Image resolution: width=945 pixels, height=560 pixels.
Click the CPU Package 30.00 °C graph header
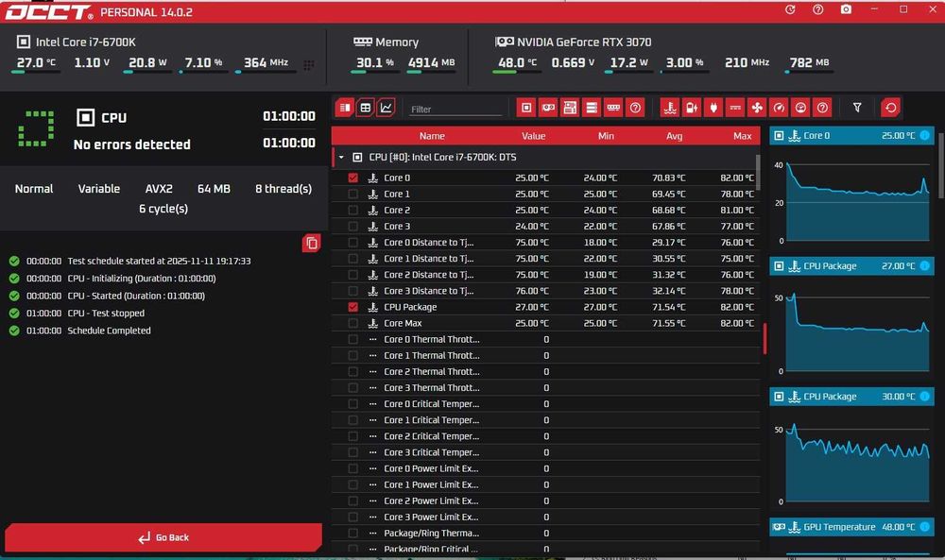point(851,397)
